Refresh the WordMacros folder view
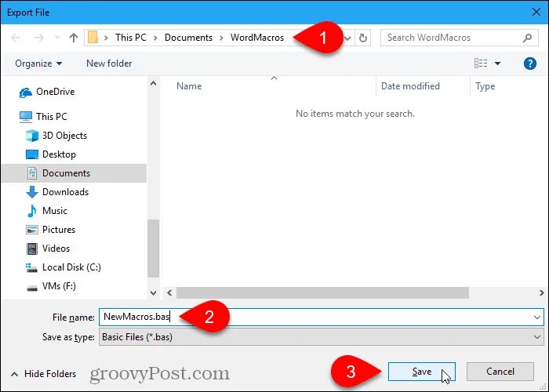This screenshot has height=392, width=549. pyautogui.click(x=363, y=38)
